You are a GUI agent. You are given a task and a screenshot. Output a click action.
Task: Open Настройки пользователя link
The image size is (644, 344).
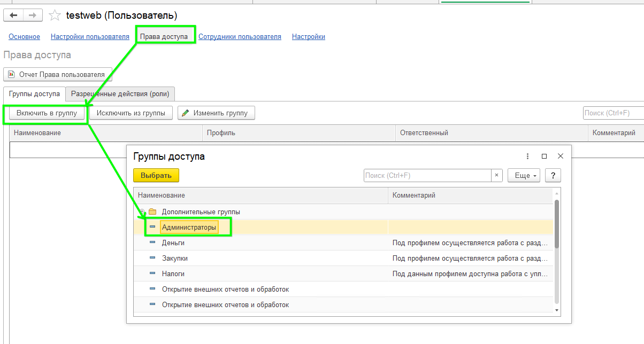point(90,37)
